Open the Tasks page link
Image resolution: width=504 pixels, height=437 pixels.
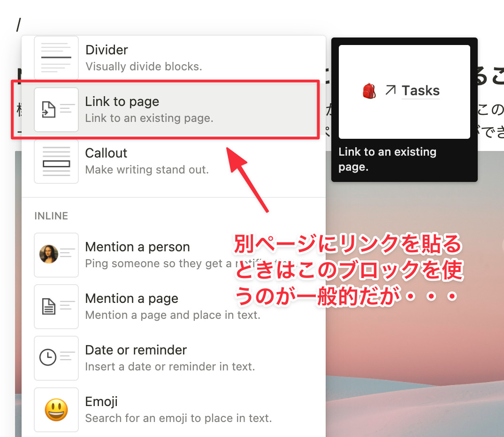click(x=421, y=91)
